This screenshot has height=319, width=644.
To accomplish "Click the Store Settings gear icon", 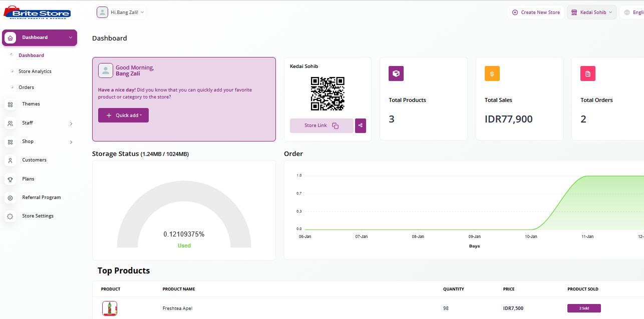I will click(10, 216).
